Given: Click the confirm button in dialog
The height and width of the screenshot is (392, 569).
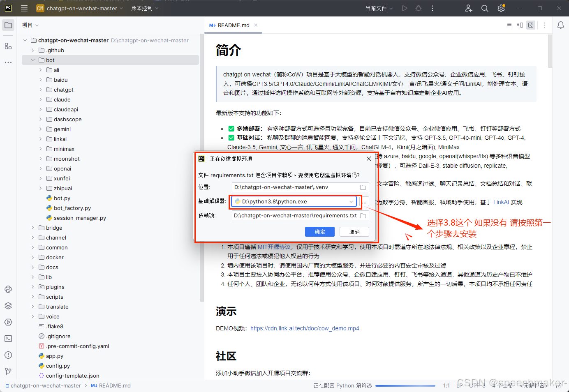Looking at the screenshot, I should 320,232.
